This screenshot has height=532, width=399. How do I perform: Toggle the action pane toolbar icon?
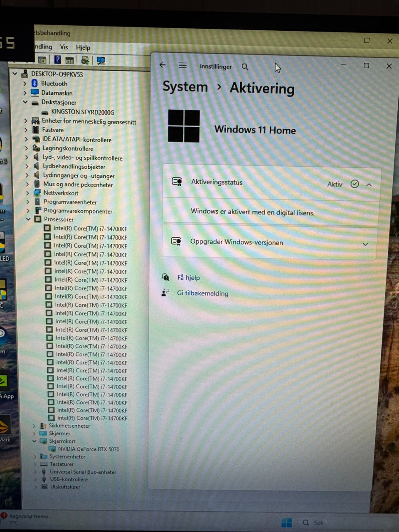(x=69, y=60)
